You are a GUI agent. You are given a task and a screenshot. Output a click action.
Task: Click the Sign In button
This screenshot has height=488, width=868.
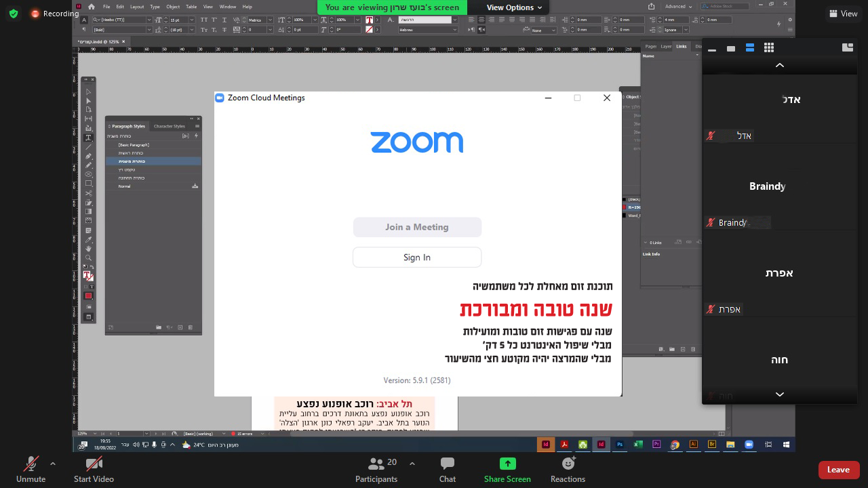pos(417,257)
